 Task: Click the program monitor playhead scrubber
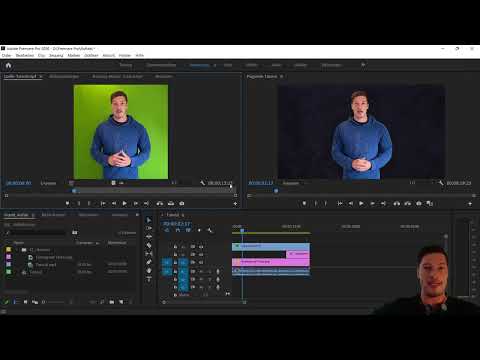(x=276, y=191)
